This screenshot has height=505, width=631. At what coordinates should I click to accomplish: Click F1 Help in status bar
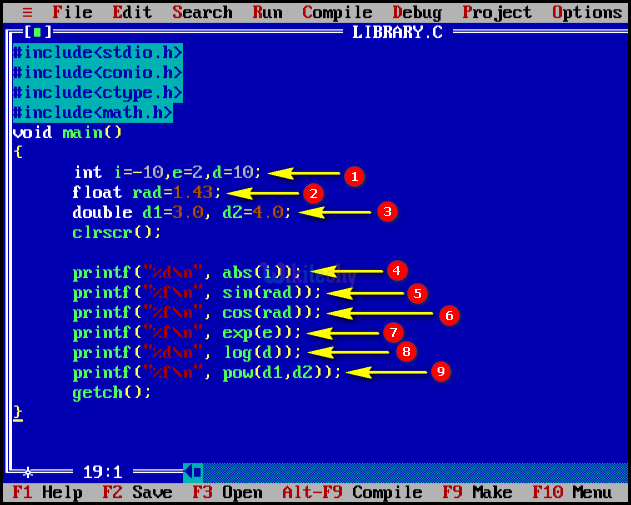(47, 492)
